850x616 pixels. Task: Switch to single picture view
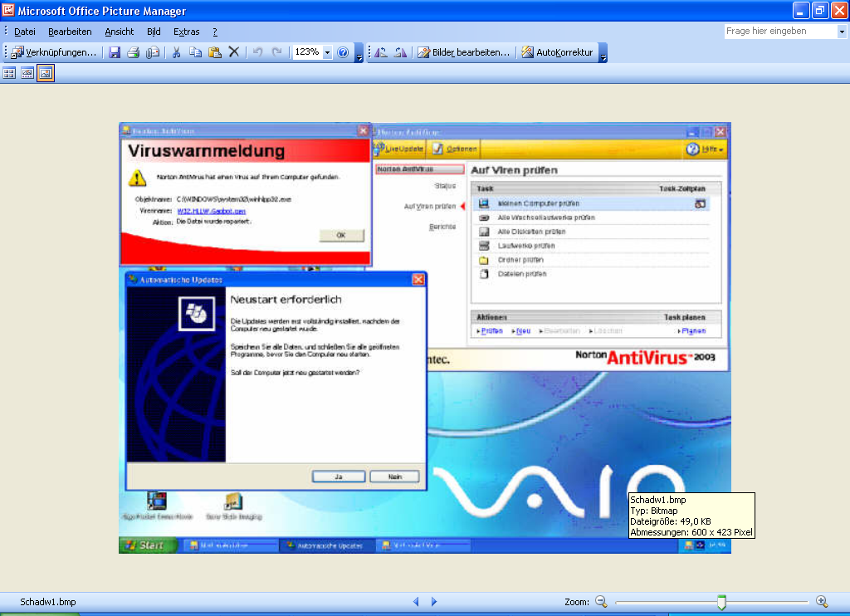pos(46,73)
